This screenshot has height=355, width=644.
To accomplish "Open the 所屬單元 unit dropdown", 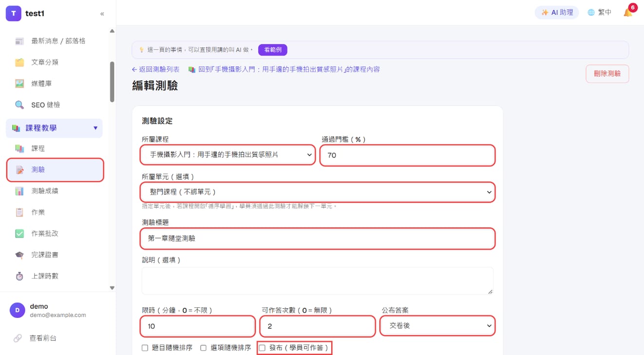I will click(318, 192).
